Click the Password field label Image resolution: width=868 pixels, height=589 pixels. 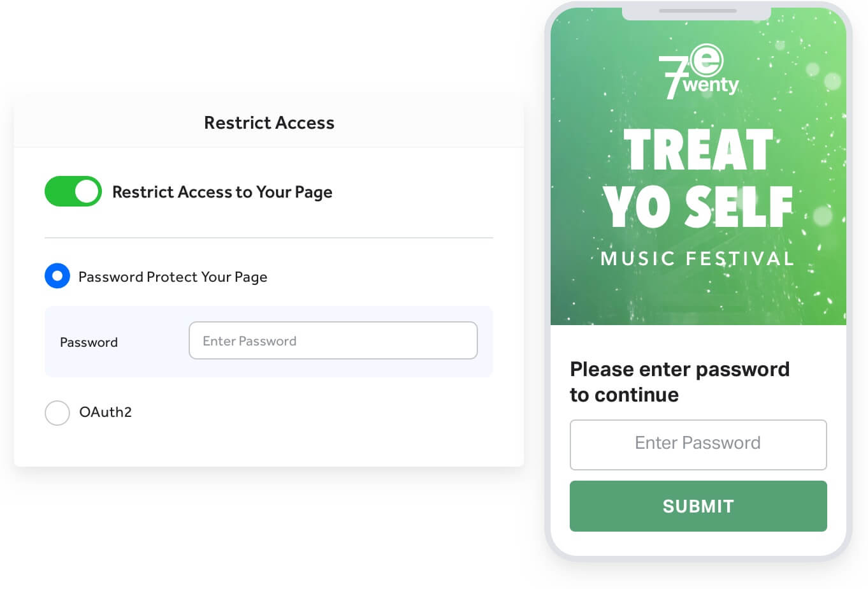coord(89,342)
